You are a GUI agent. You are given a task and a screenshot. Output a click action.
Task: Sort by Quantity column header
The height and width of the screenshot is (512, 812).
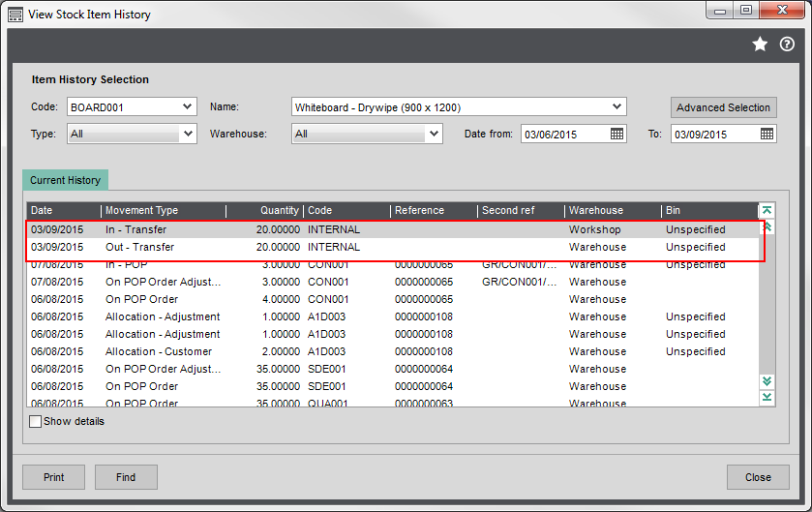[x=264, y=210]
